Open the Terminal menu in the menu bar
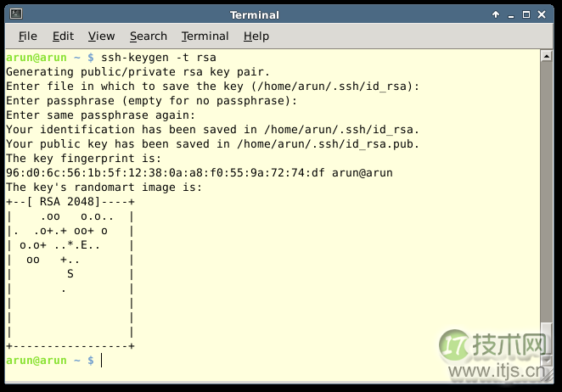Viewport: 562px width, 392px height. click(205, 36)
